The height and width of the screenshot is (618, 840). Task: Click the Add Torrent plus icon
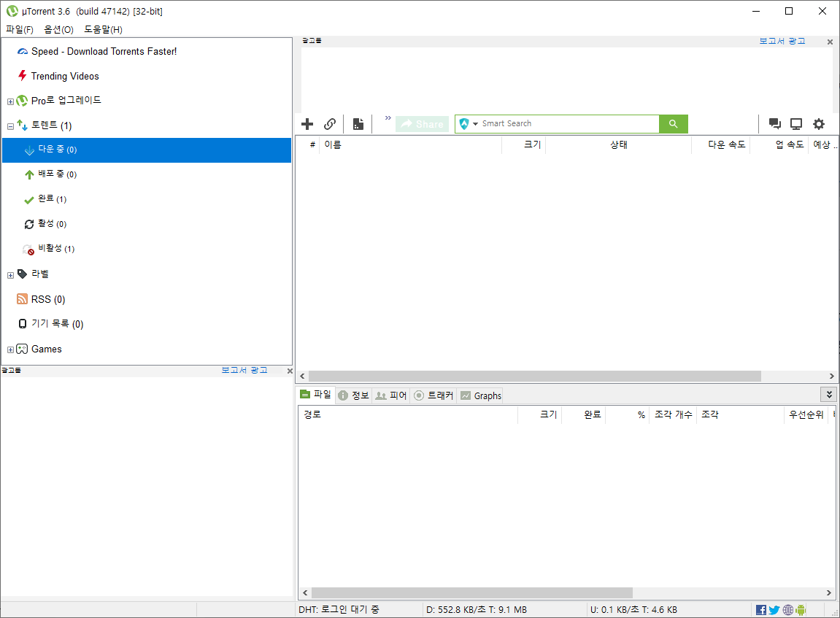pyautogui.click(x=307, y=124)
